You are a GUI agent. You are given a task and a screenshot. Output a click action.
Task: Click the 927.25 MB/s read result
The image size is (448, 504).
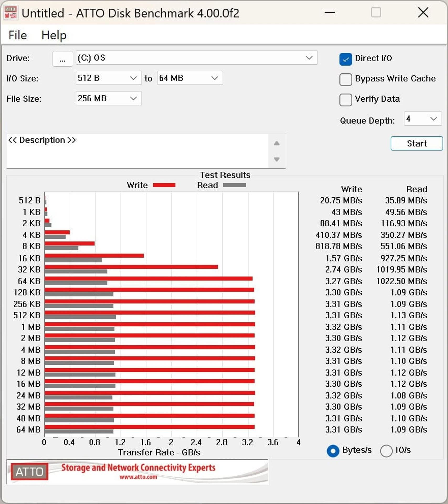coord(404,258)
